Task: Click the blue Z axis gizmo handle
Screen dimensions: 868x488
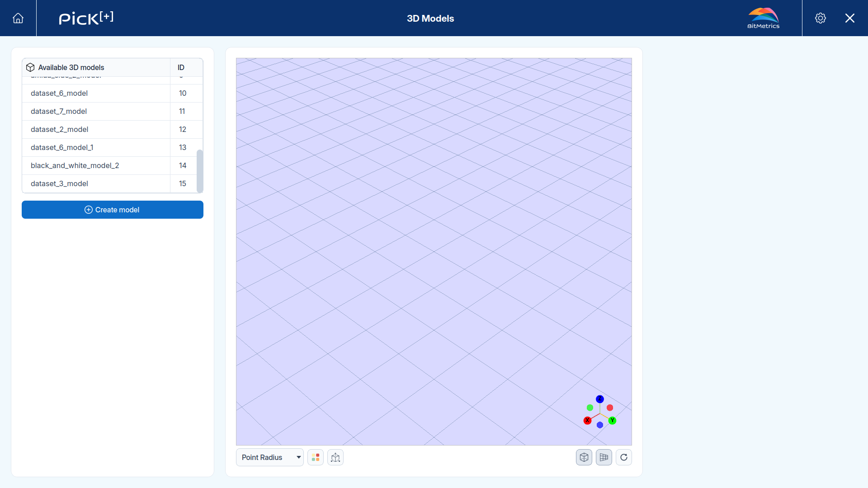Action: 600,399
